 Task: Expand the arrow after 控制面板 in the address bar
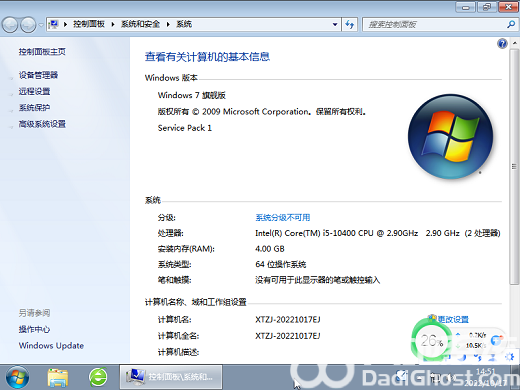(x=113, y=24)
